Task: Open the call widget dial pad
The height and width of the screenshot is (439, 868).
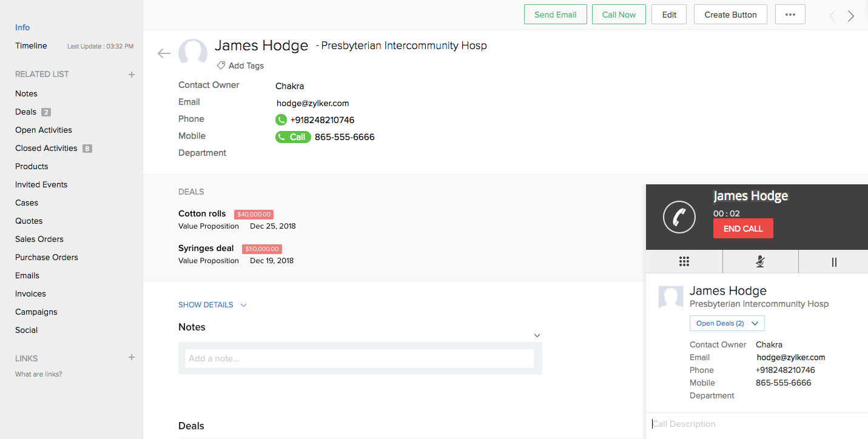Action: pos(684,261)
